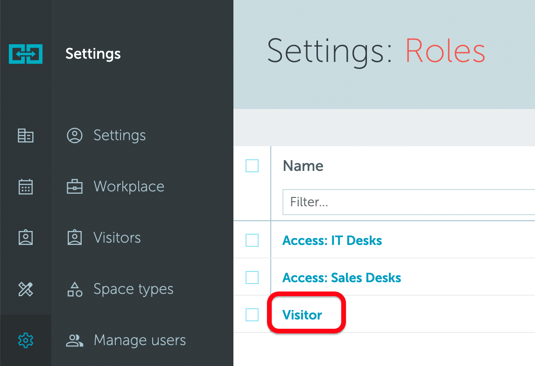The image size is (535, 366).
Task: Click the app logo in sidebar
Action: point(26,54)
